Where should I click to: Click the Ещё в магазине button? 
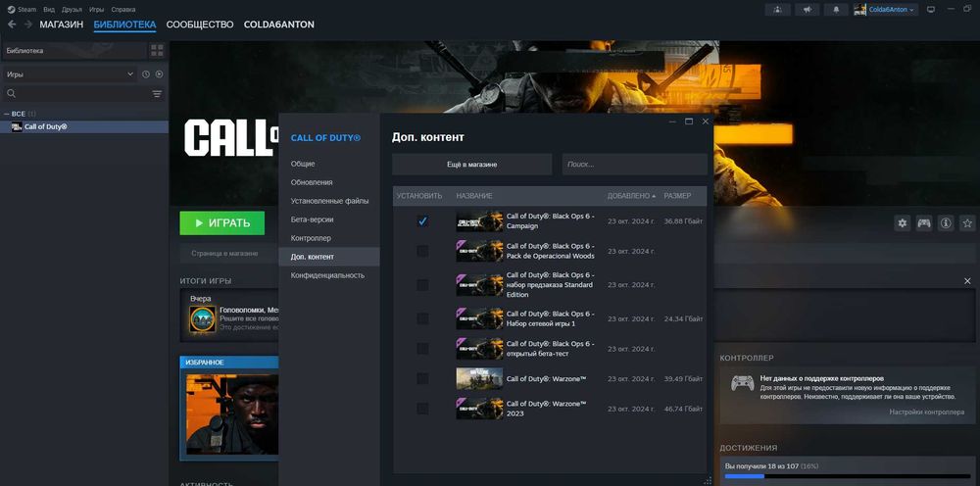click(472, 165)
